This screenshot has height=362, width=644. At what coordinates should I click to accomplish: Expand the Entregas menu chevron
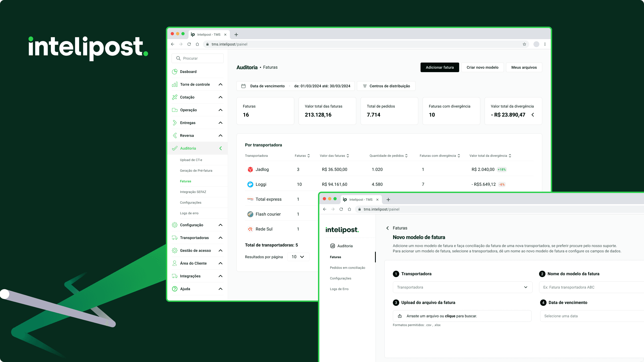221,123
